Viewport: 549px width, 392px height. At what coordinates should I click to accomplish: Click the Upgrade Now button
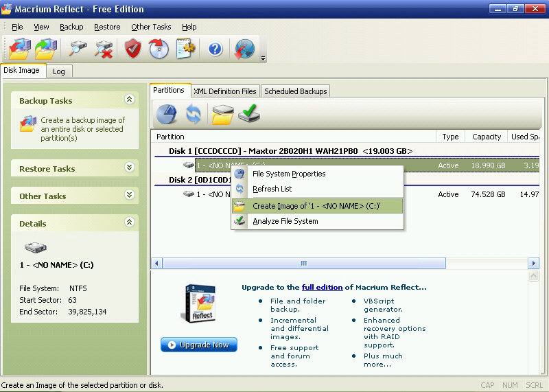[x=199, y=345]
